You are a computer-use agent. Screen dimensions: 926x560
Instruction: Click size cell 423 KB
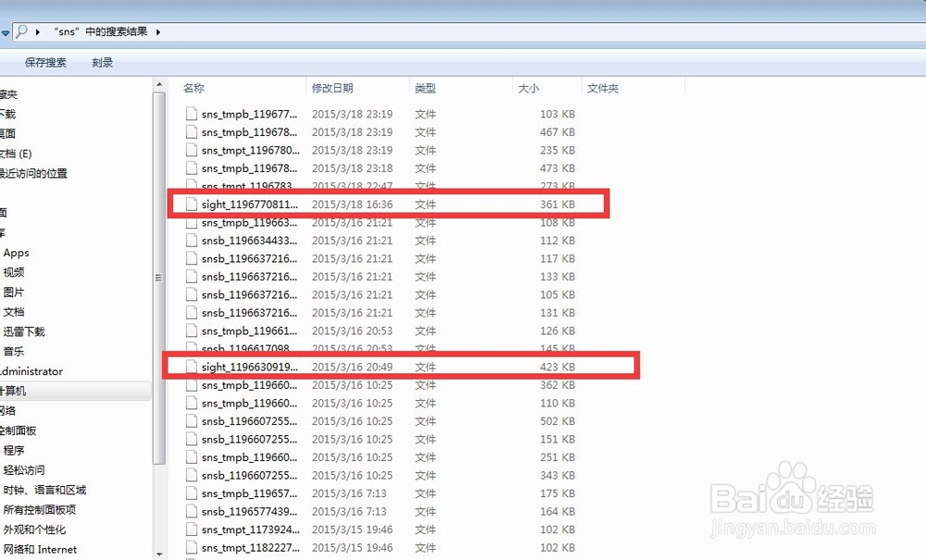click(x=557, y=367)
